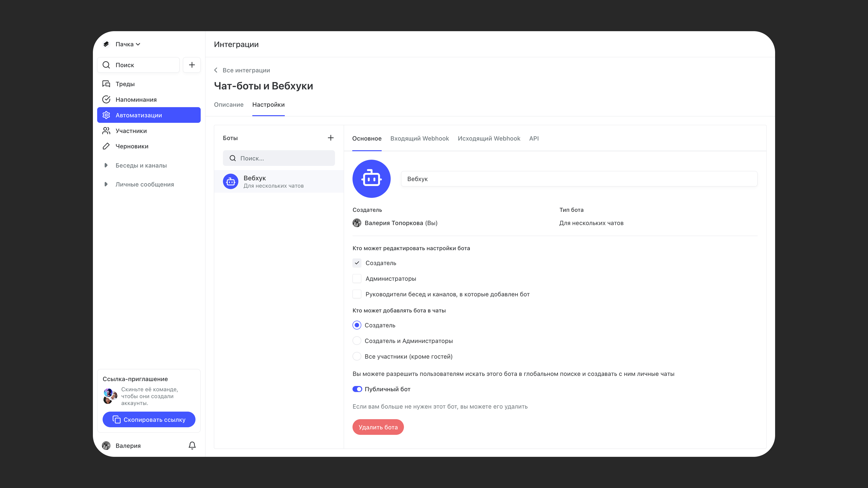Image resolution: width=868 pixels, height=488 pixels.
Task: Open Напоминания in sidebar
Action: click(x=136, y=99)
